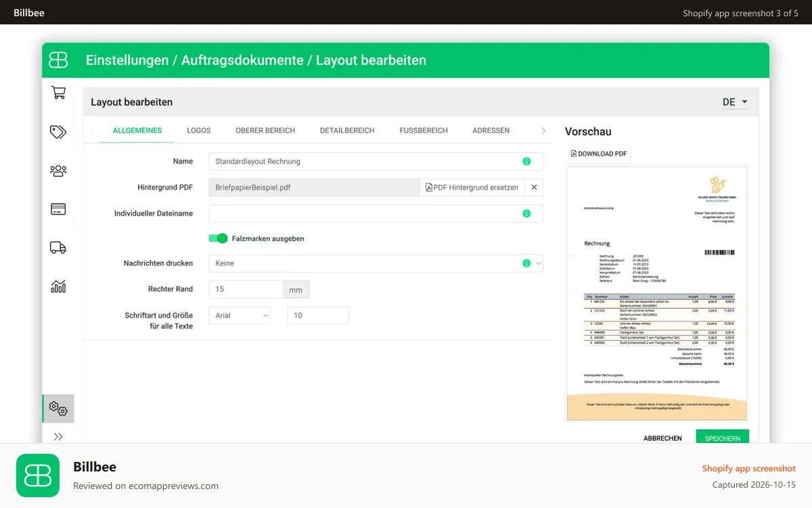
Task: Open the settings gears icon
Action: point(58,408)
